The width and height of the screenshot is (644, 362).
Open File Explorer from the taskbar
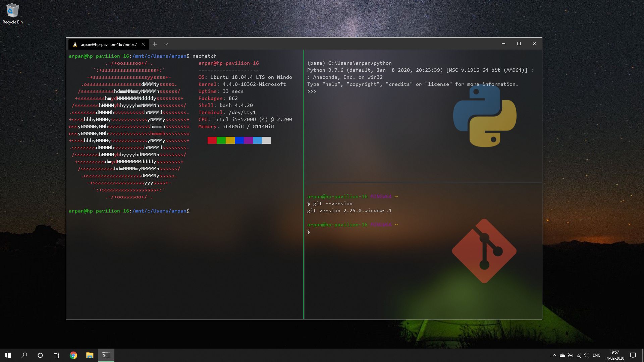90,355
